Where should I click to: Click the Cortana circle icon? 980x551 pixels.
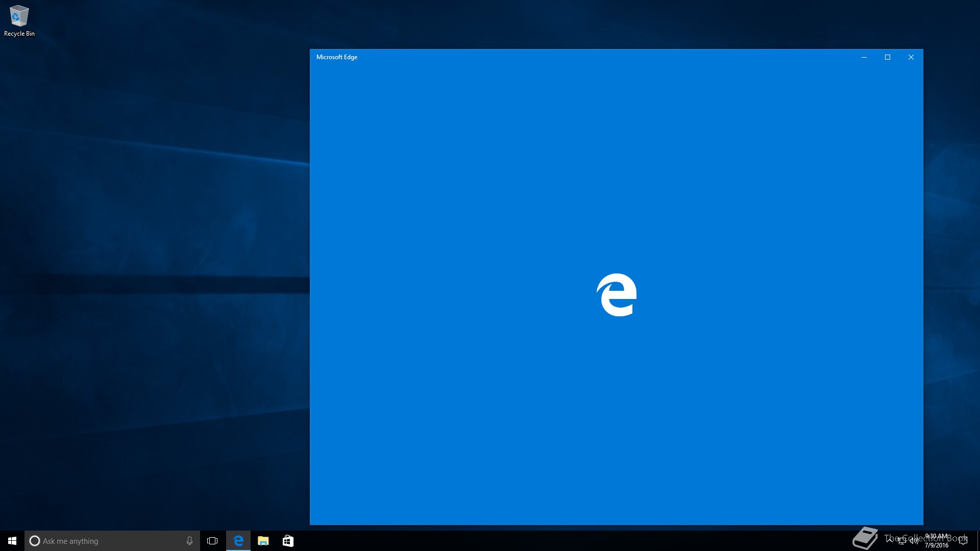coord(34,541)
